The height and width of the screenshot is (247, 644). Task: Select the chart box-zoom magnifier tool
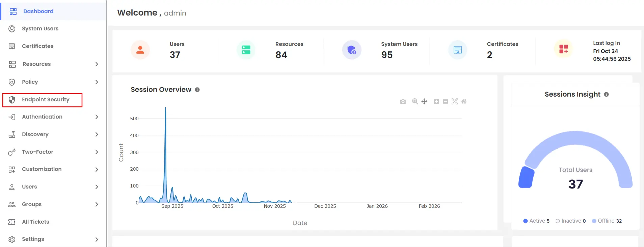click(x=415, y=101)
